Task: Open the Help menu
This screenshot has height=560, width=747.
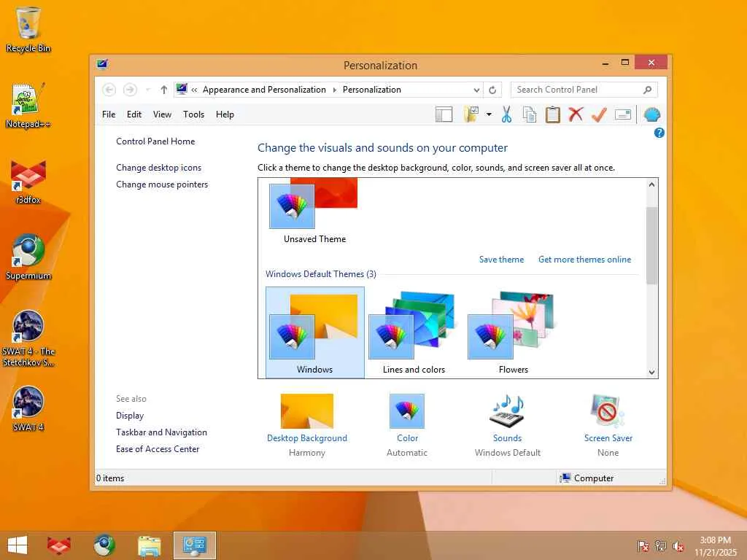Action: click(225, 114)
